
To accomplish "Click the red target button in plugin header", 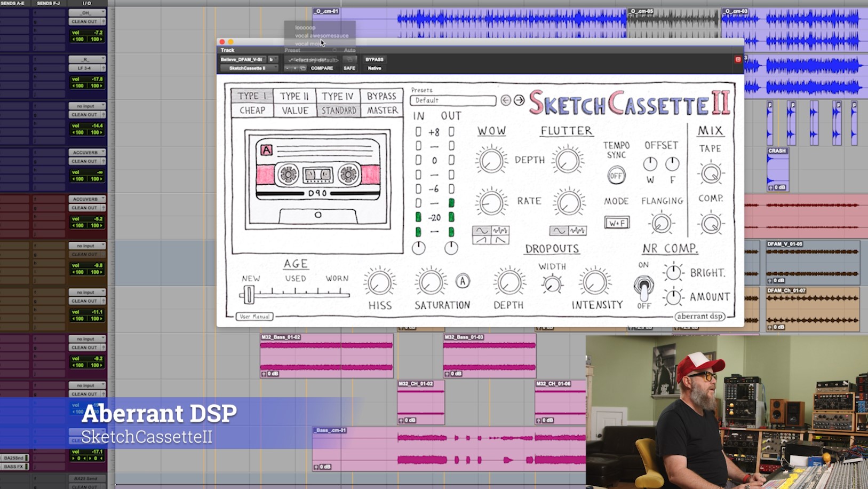I will coord(738,59).
